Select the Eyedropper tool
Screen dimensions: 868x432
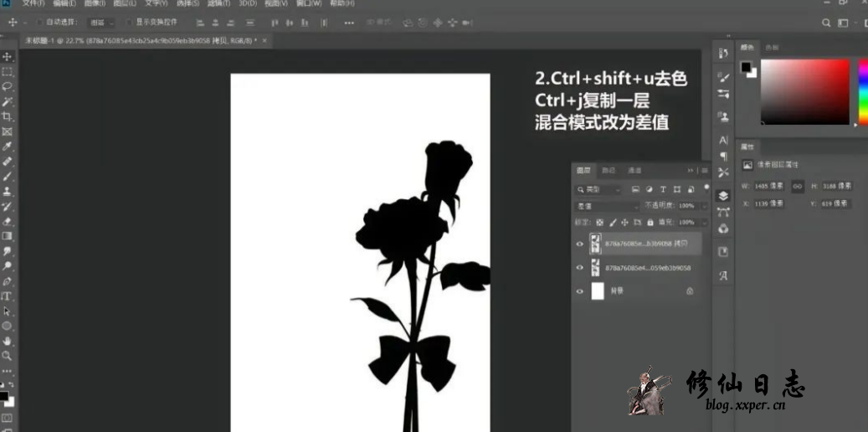7,146
